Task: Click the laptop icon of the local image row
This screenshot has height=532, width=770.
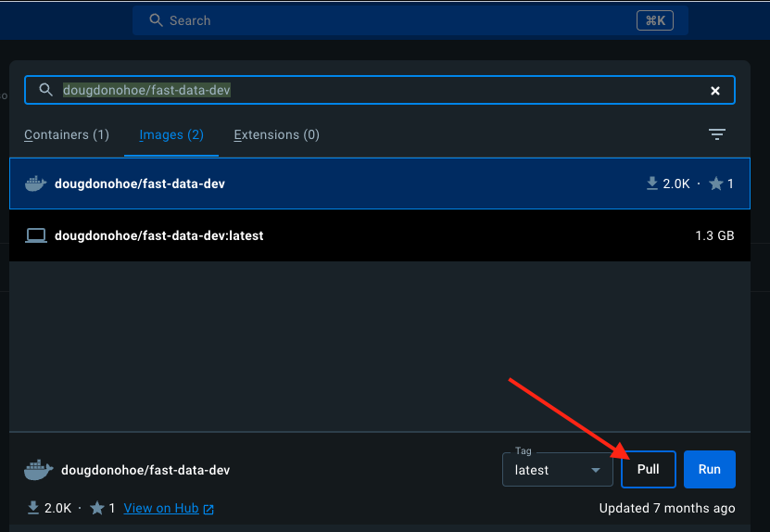Action: [36, 235]
